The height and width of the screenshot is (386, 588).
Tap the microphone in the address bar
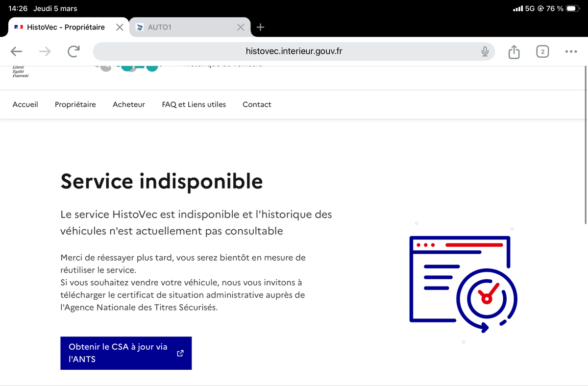[x=485, y=51]
